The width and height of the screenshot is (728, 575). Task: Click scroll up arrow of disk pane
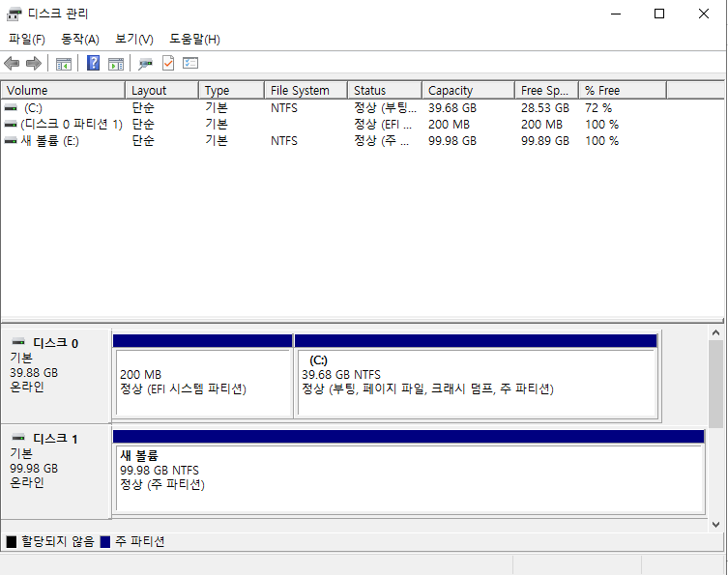[x=715, y=332]
